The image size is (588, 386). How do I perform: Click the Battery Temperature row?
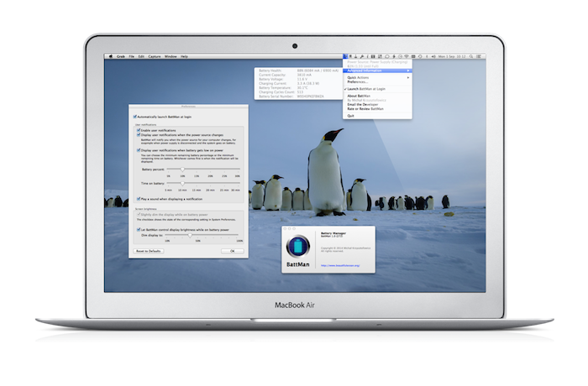click(298, 88)
